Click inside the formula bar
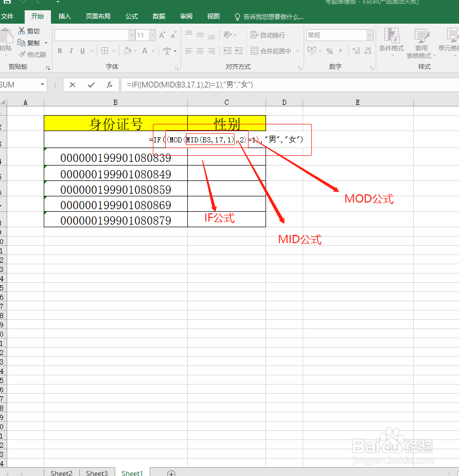Viewport: 459px width, 476px height. [x=290, y=85]
